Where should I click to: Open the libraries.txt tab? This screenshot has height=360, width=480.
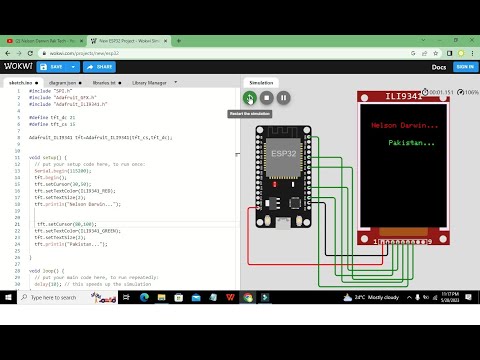[x=107, y=83]
